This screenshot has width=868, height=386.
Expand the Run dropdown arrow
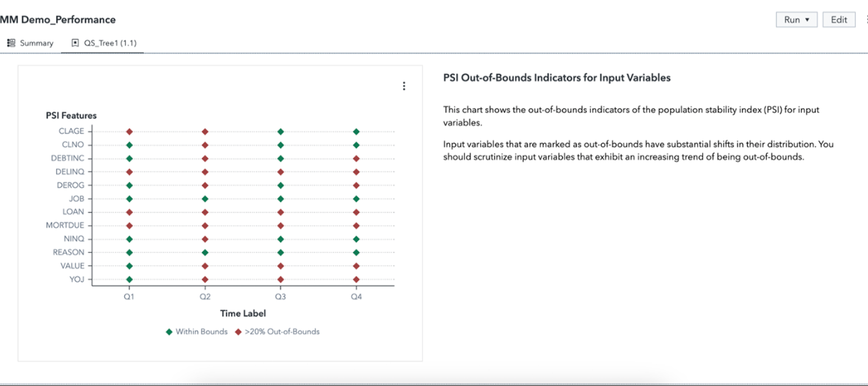point(807,20)
